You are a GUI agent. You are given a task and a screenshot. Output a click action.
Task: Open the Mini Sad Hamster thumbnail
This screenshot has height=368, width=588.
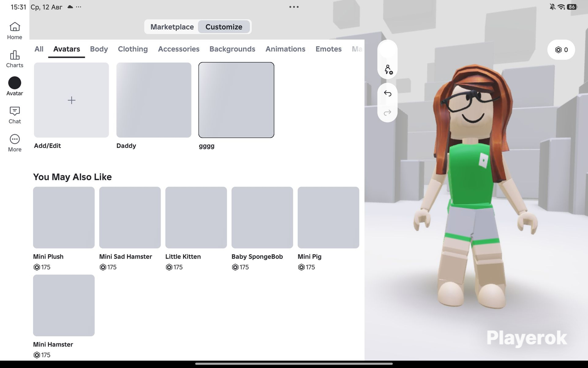click(130, 217)
